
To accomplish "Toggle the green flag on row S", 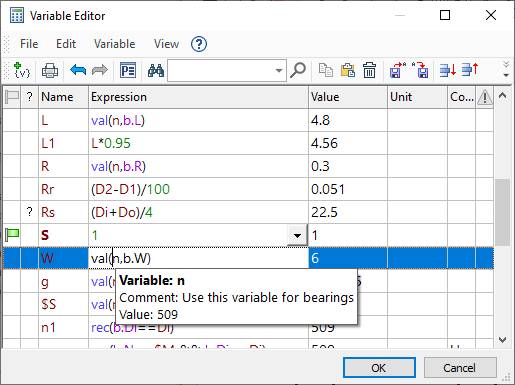I will click(x=12, y=235).
